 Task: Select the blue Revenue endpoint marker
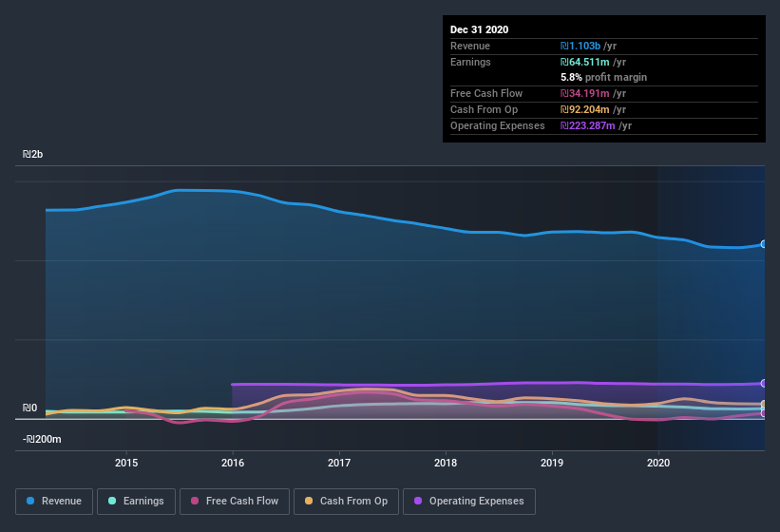[x=763, y=244]
